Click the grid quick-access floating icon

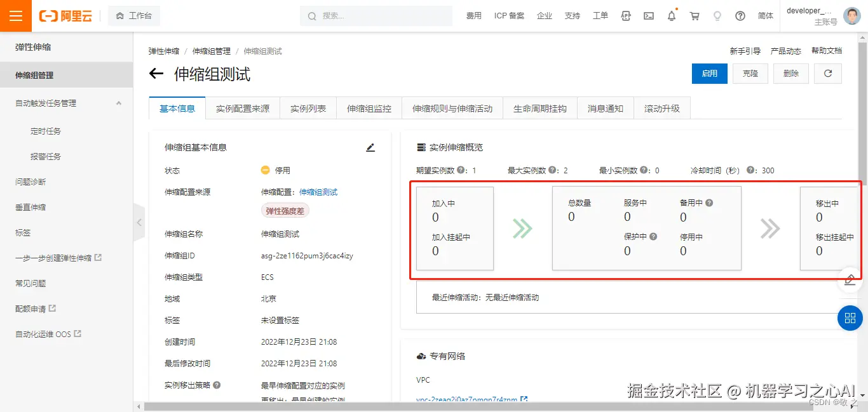pyautogui.click(x=850, y=319)
